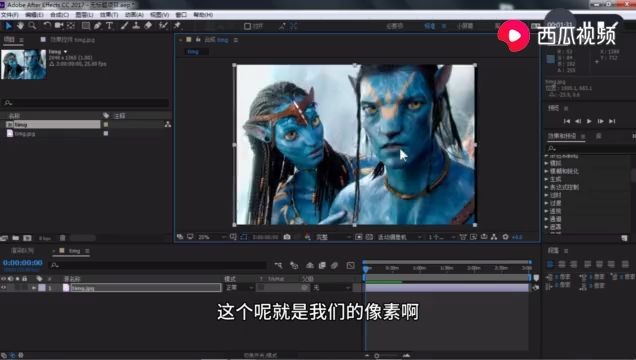The image size is (636, 360).
Task: Choose the Horizontal Type tool
Action: pos(109,26)
